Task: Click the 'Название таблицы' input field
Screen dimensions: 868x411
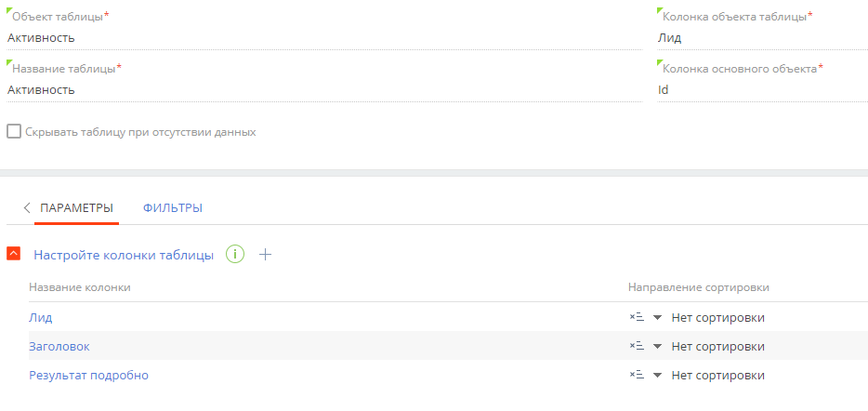Action: tap(324, 90)
